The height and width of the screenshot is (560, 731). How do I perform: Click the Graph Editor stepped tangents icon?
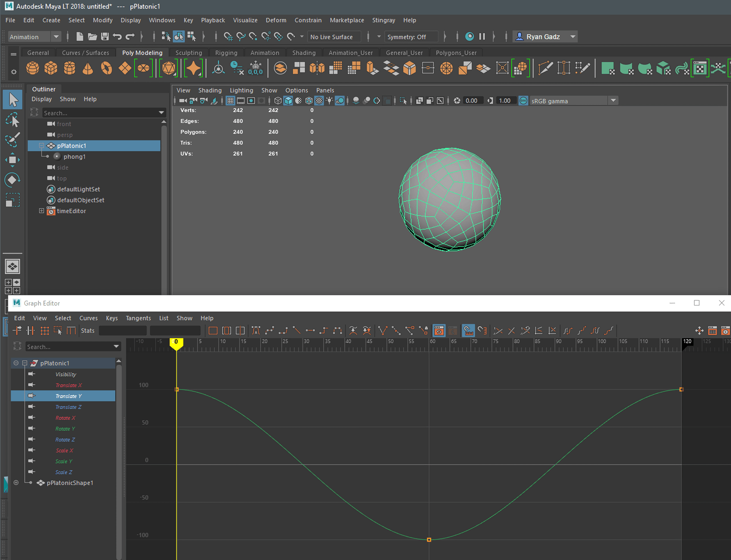[x=324, y=331]
